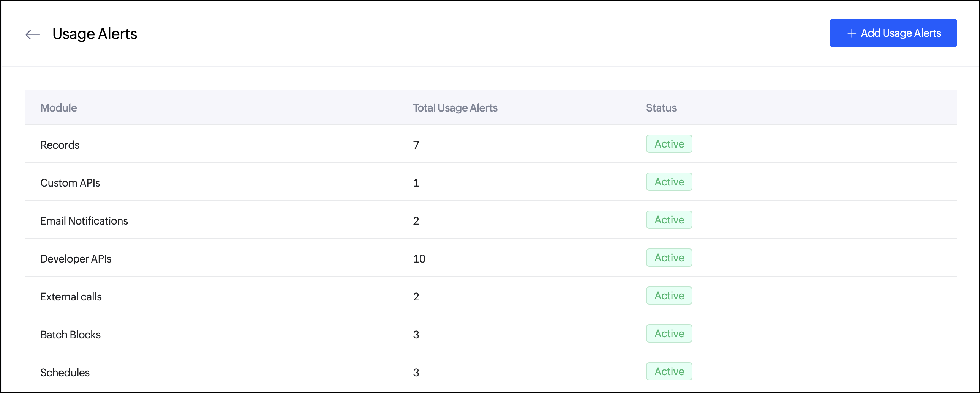Click Active status for Batch Blocks

[669, 334]
